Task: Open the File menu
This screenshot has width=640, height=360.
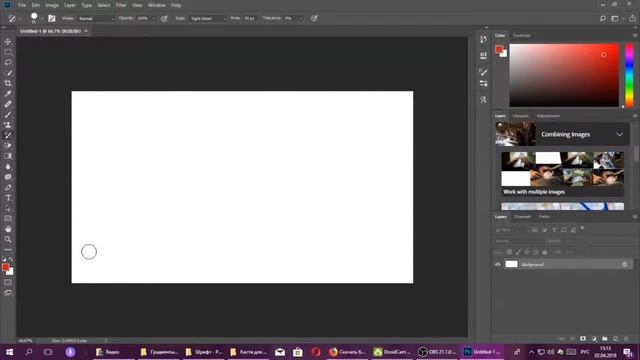Action: [22, 5]
